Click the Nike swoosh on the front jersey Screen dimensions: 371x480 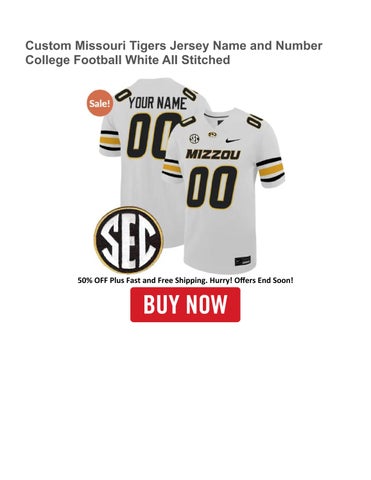coord(232,140)
